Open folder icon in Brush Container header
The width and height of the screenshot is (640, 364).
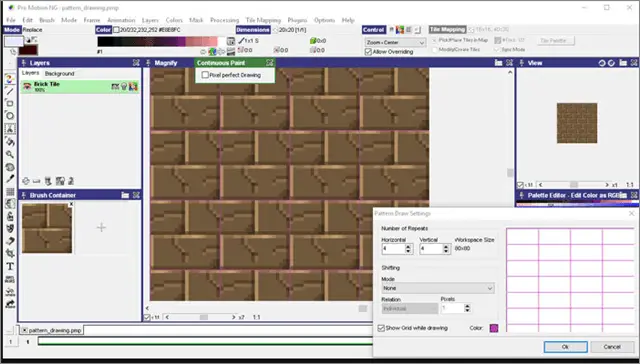125,195
